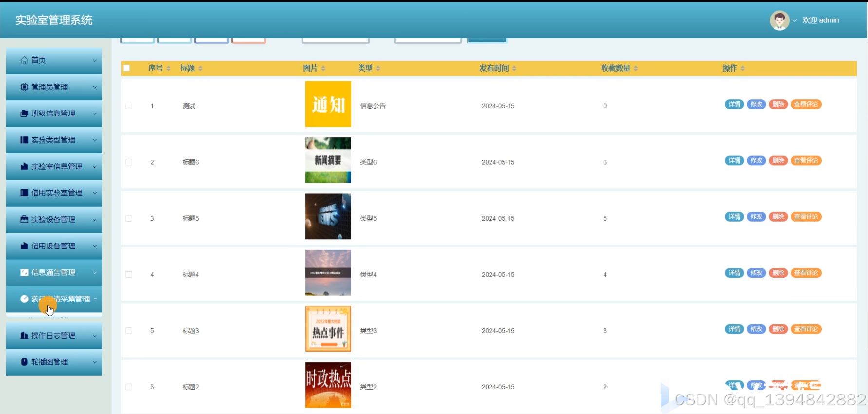This screenshot has height=414, width=868.
Task: Click the 操作日志管理 chart icon
Action: (x=24, y=336)
